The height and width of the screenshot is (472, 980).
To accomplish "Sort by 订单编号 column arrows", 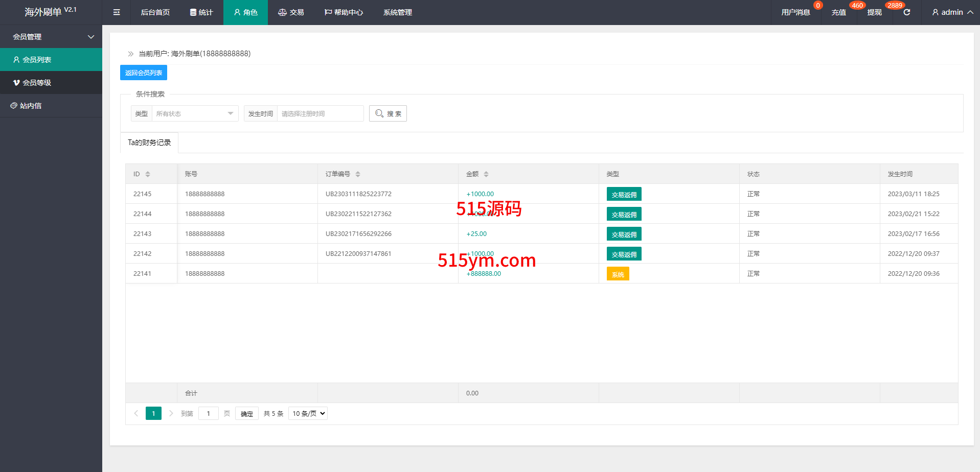I will 358,174.
